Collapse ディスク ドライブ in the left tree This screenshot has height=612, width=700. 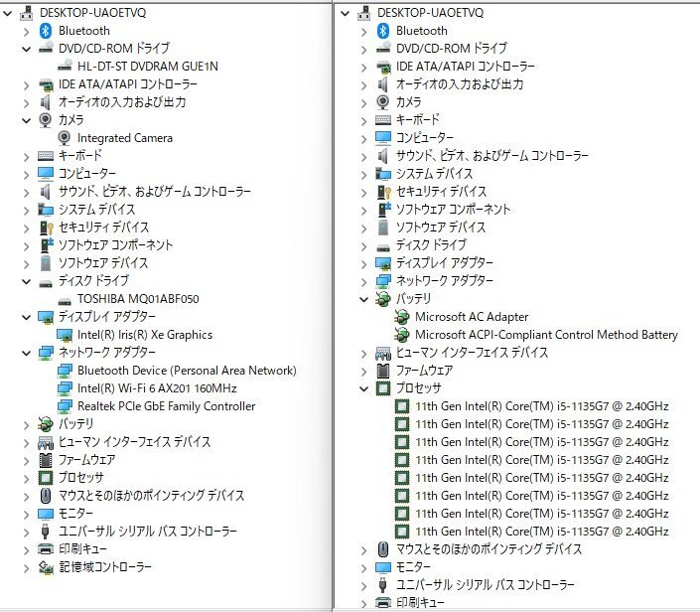coord(27,282)
